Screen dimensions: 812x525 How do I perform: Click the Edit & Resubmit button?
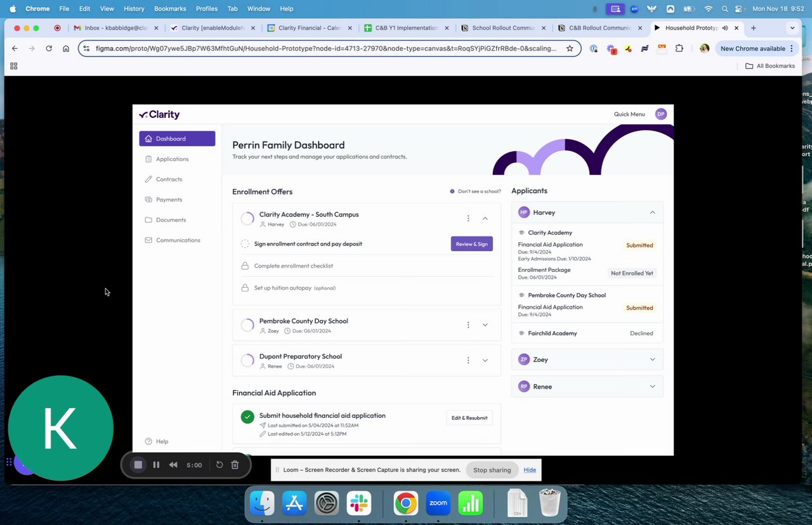pyautogui.click(x=469, y=418)
